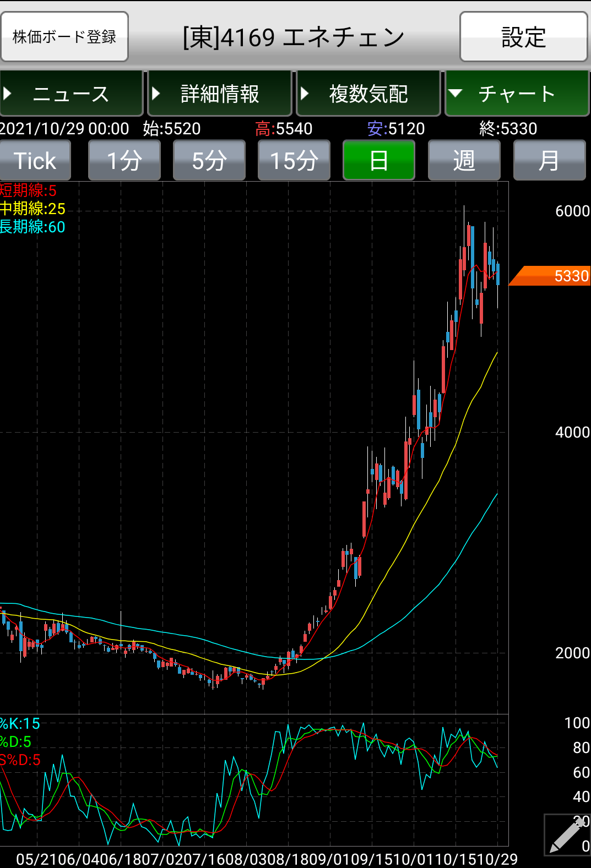Choose the 15分 chart interval
The height and width of the screenshot is (868, 591).
294,161
